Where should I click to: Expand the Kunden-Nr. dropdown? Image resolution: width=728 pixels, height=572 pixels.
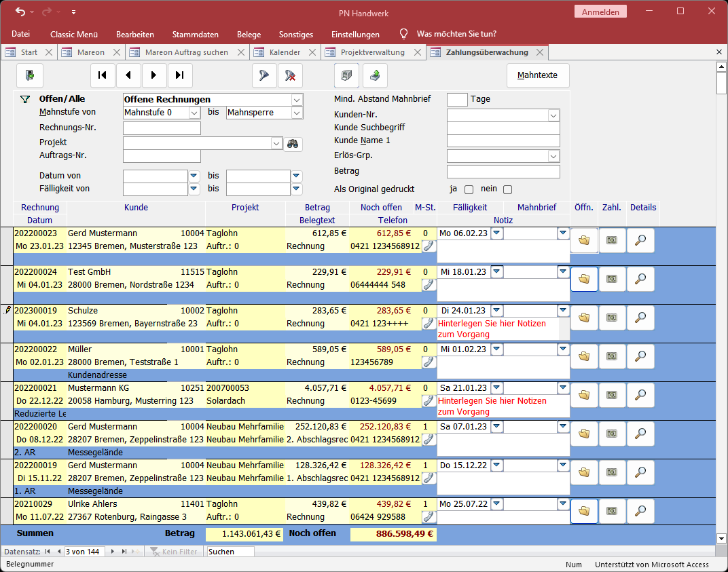[x=553, y=115]
